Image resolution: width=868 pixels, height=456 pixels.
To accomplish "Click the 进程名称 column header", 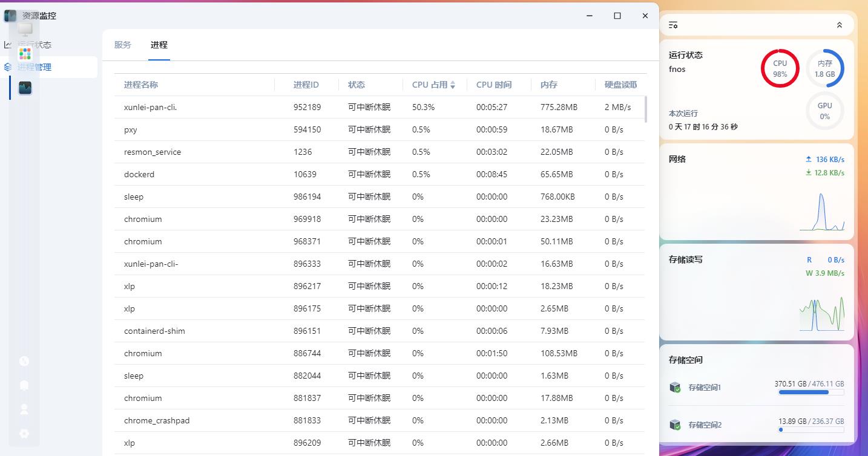I will (141, 85).
